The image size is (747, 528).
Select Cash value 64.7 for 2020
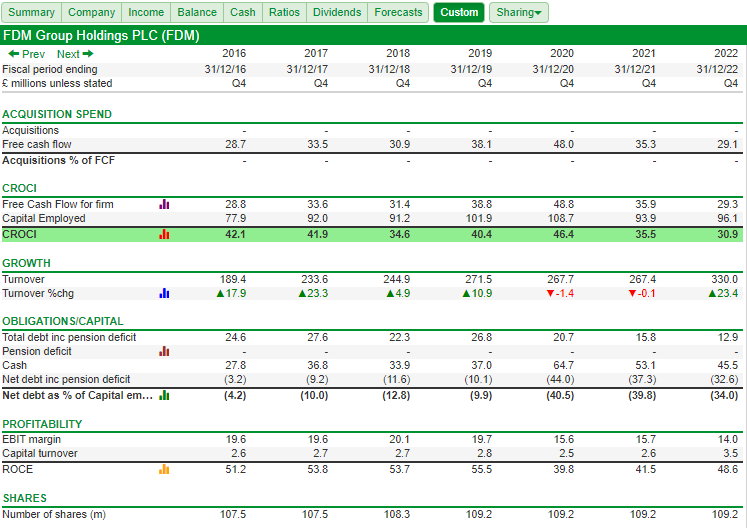[x=564, y=366]
